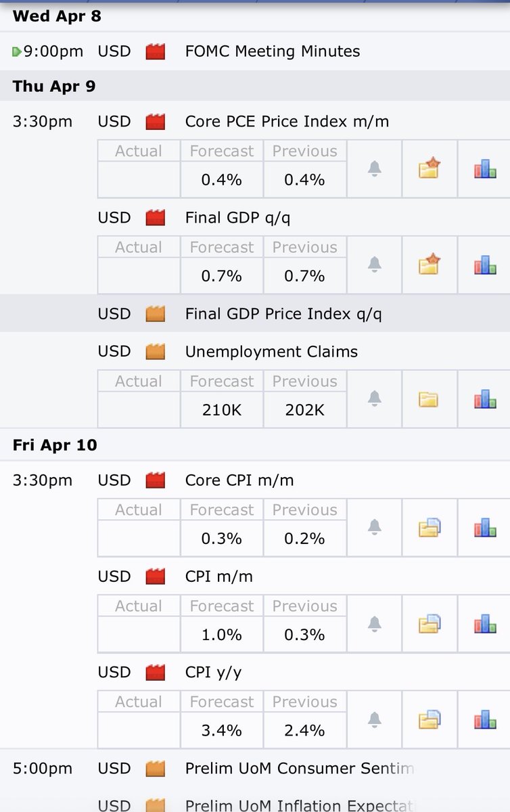
Task: Open the Final GDP Price Index q/q row
Action: tap(283, 314)
